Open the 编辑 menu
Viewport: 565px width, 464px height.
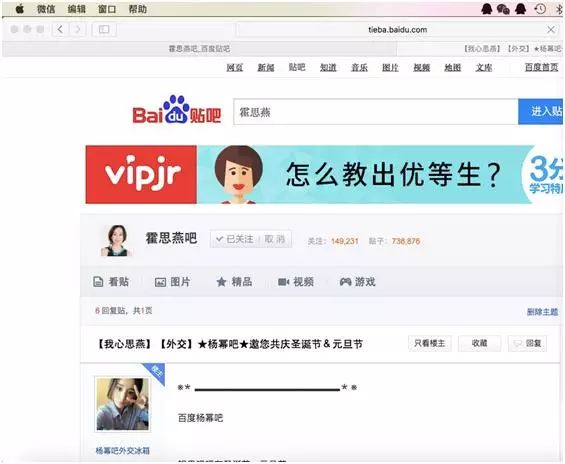pos(76,9)
